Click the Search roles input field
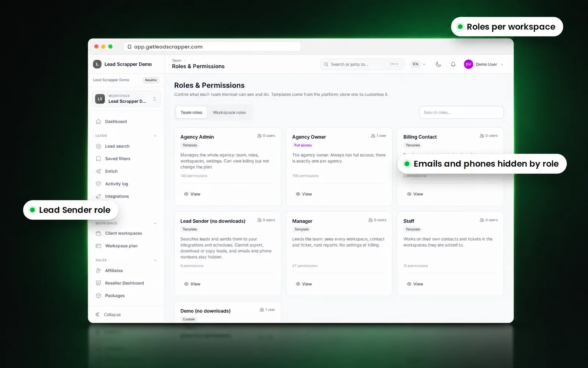Viewport: 588px width, 368px height. [461, 113]
